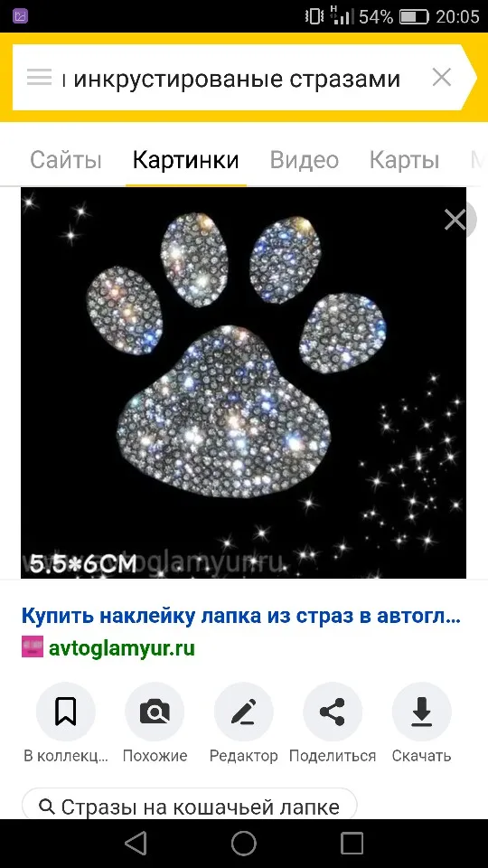Tap the rhinestone paw image
Screen dimensions: 488x868
[243, 383]
